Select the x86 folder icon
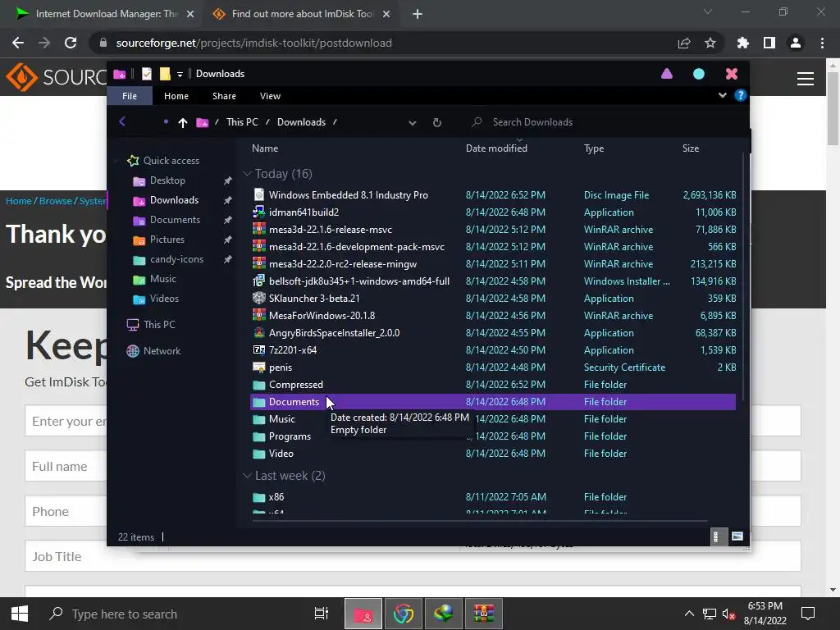Image resolution: width=840 pixels, height=630 pixels. [x=259, y=497]
